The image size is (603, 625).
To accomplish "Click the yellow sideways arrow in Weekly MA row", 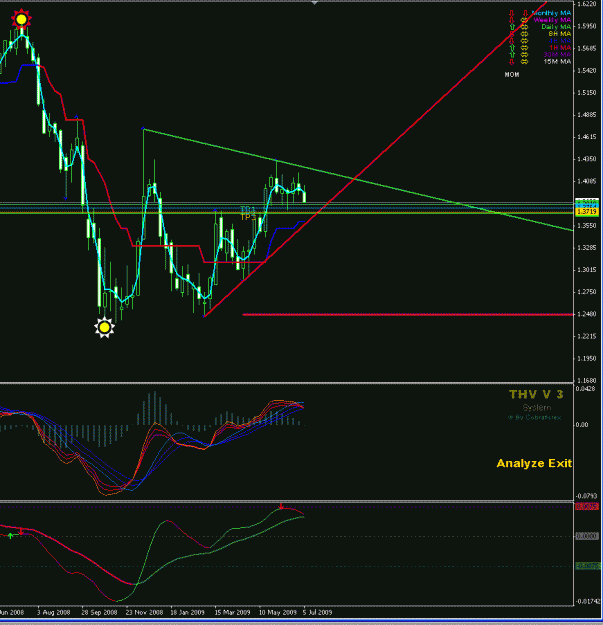I will [524, 20].
